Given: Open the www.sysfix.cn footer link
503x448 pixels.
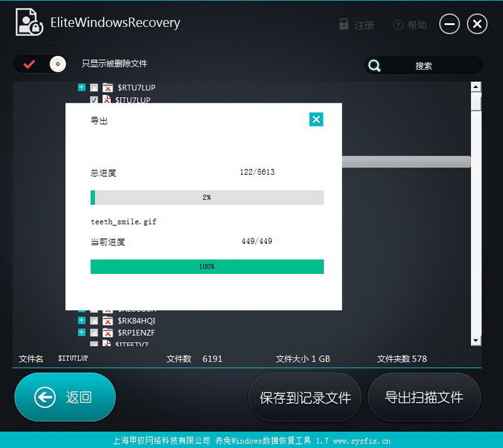Looking at the screenshot, I should click(x=362, y=441).
